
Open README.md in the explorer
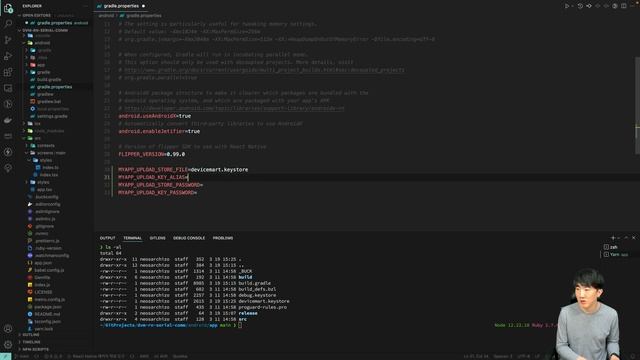tap(47, 314)
